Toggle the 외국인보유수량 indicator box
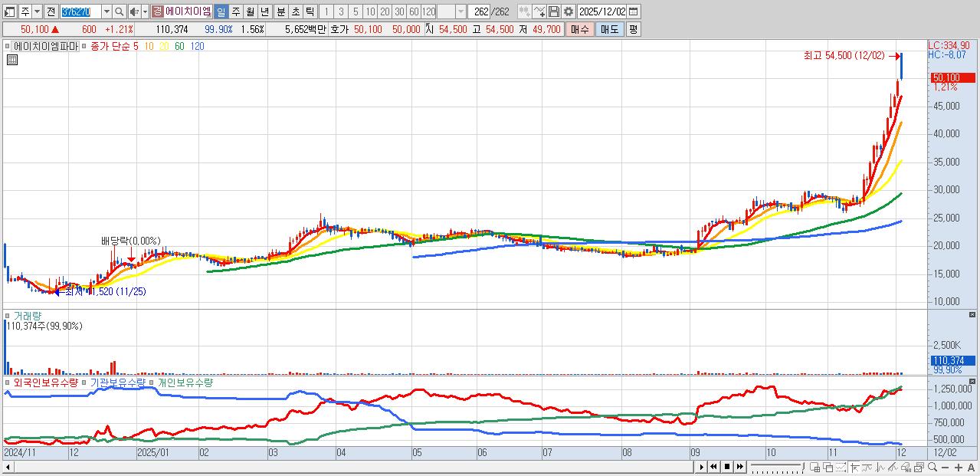Viewport: 980px width, 476px height. 8,382
